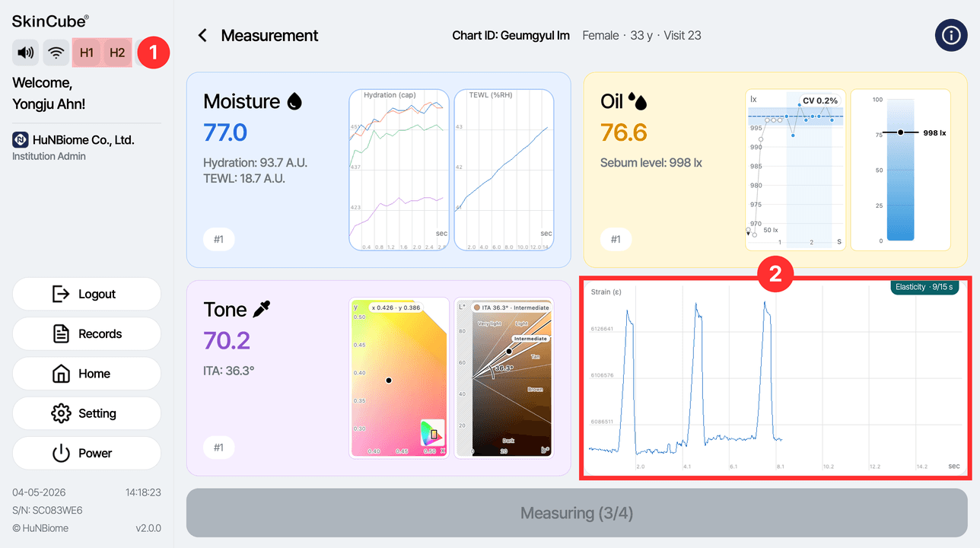Click the version label v2.0.0
The width and height of the screenshot is (980, 548).
tap(148, 528)
